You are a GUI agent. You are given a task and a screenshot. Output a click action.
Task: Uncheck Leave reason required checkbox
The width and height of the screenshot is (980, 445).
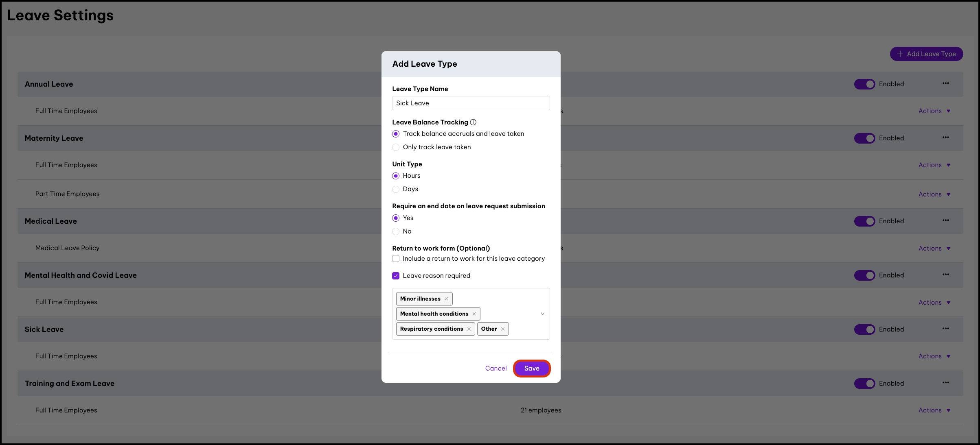click(396, 276)
